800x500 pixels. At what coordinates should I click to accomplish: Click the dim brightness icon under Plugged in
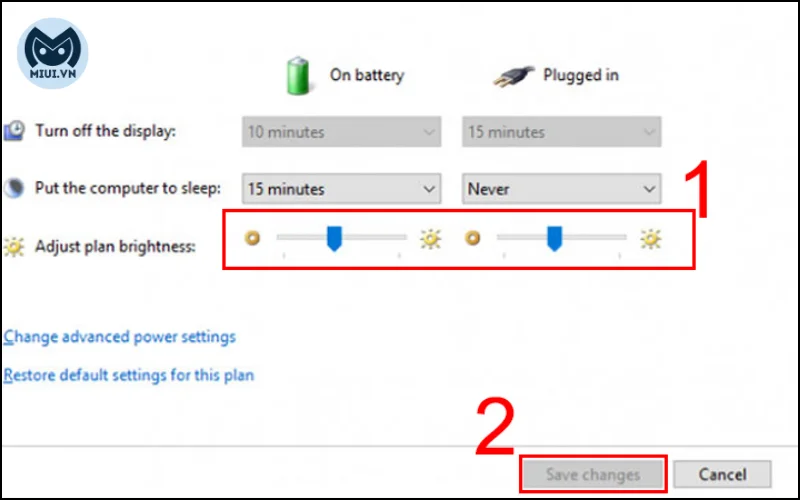(x=472, y=238)
